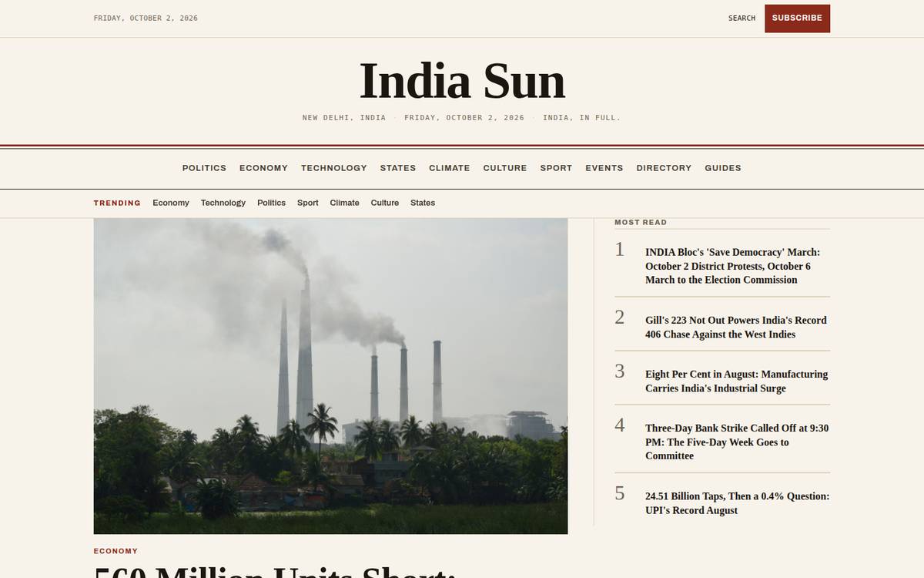Go to India Sun homepage via masthead

click(462, 81)
